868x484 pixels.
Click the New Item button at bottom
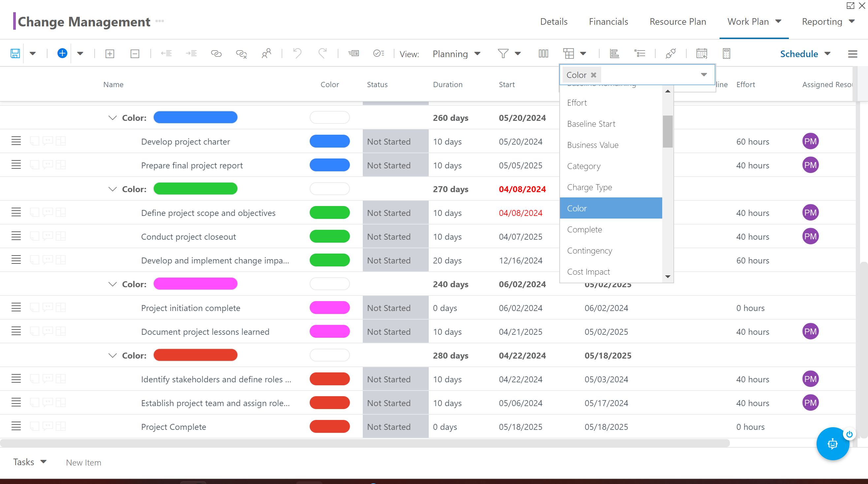[83, 462]
